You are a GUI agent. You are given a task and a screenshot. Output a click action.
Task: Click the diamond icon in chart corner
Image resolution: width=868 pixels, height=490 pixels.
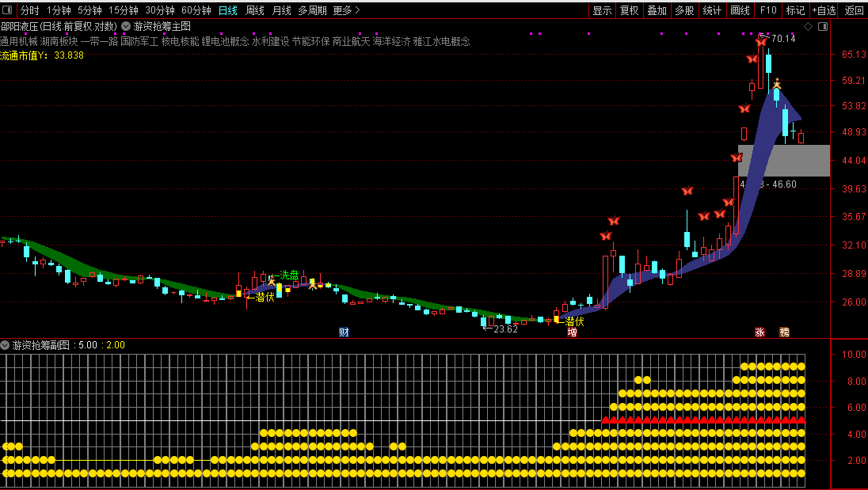[809, 27]
